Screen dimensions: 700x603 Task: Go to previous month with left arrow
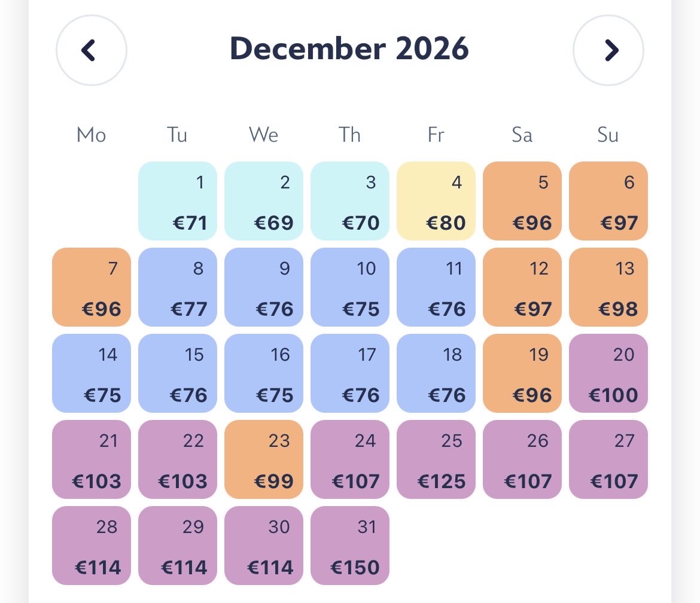click(x=91, y=50)
